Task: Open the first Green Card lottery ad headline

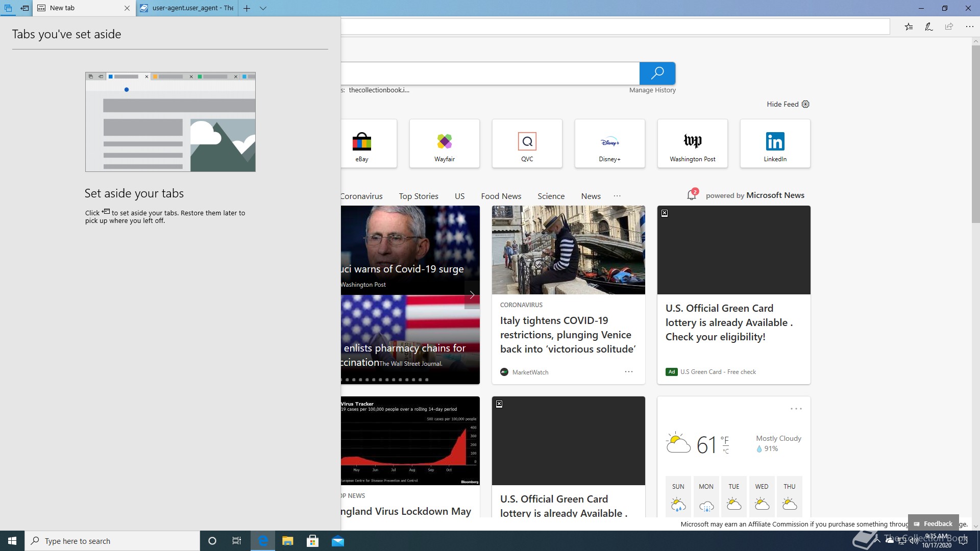Action: pyautogui.click(x=729, y=322)
